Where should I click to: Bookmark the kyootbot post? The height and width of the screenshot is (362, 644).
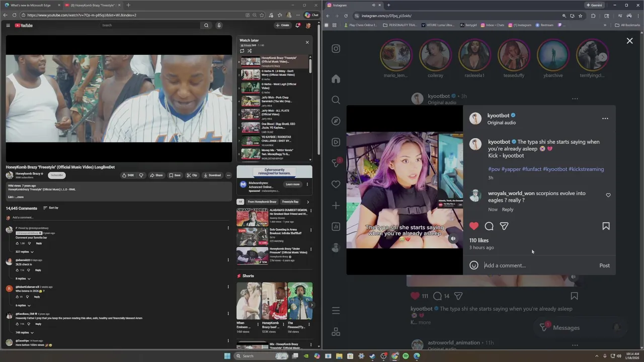[x=606, y=226]
